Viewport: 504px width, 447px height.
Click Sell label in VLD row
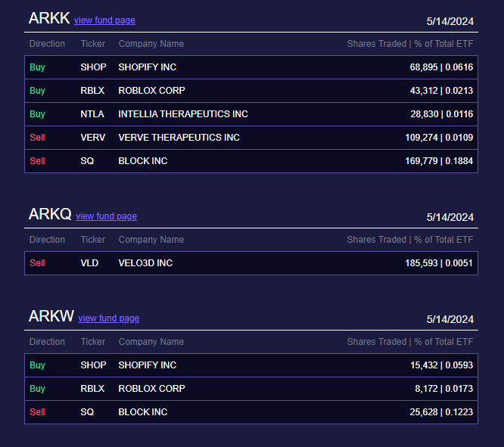click(37, 263)
